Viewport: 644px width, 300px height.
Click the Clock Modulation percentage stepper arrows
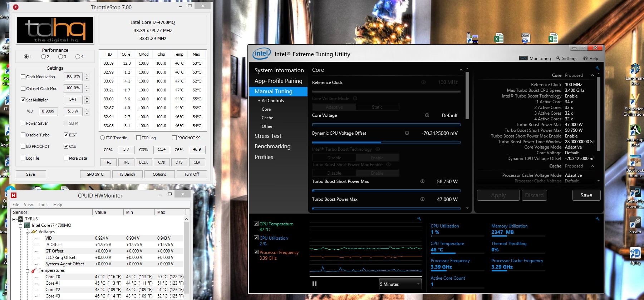[87, 77]
